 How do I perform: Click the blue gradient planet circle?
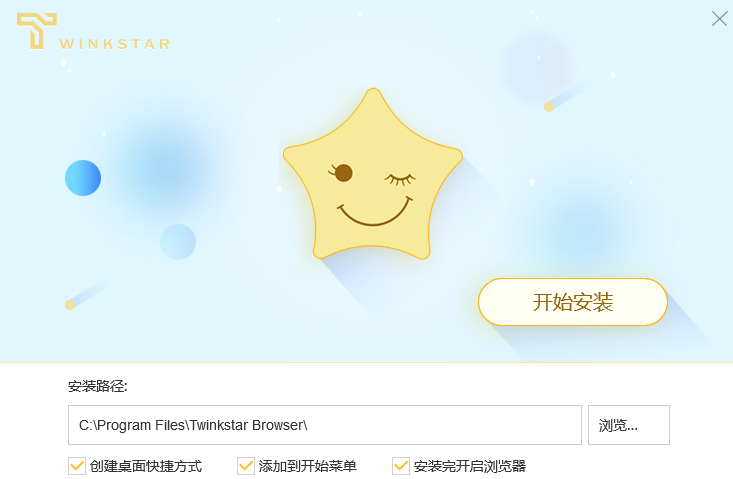(x=83, y=178)
